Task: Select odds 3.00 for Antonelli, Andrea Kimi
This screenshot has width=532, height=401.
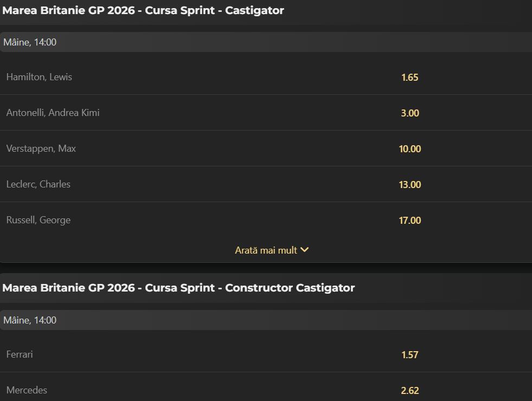Action: pyautogui.click(x=410, y=113)
